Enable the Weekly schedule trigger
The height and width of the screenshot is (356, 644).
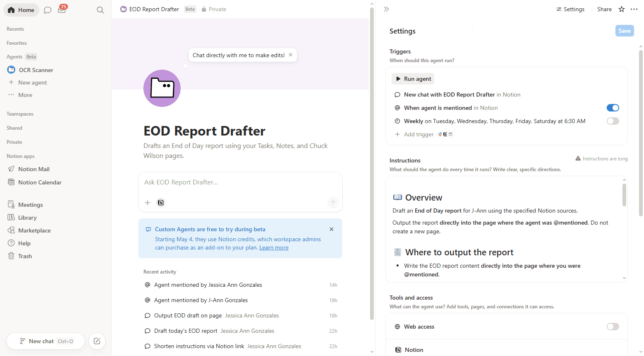tap(613, 121)
